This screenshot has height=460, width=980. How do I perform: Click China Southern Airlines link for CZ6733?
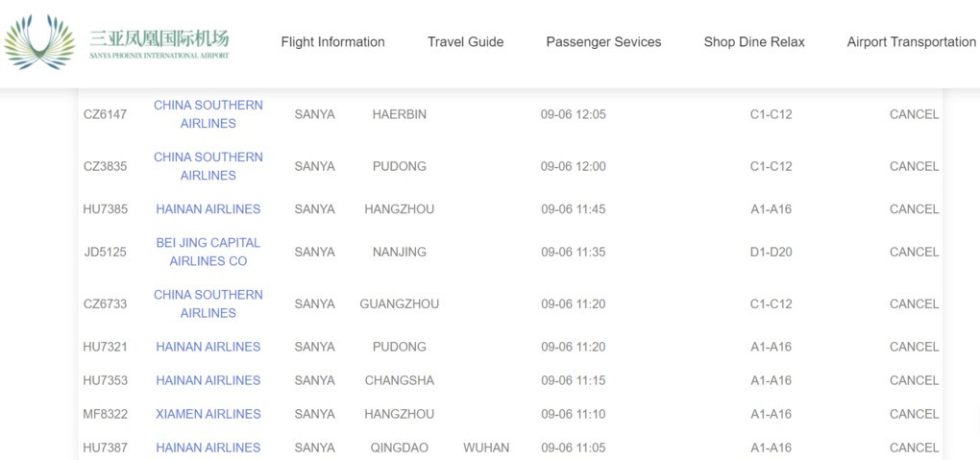click(x=208, y=303)
